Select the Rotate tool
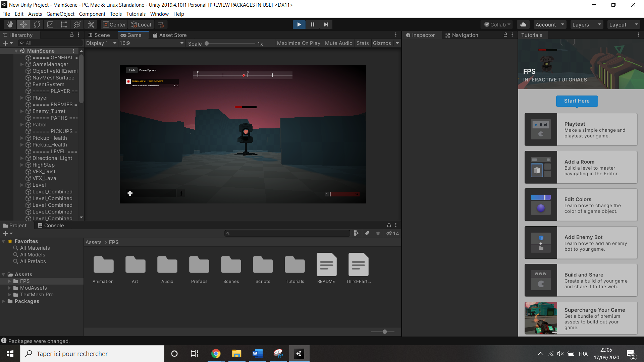 click(x=37, y=24)
